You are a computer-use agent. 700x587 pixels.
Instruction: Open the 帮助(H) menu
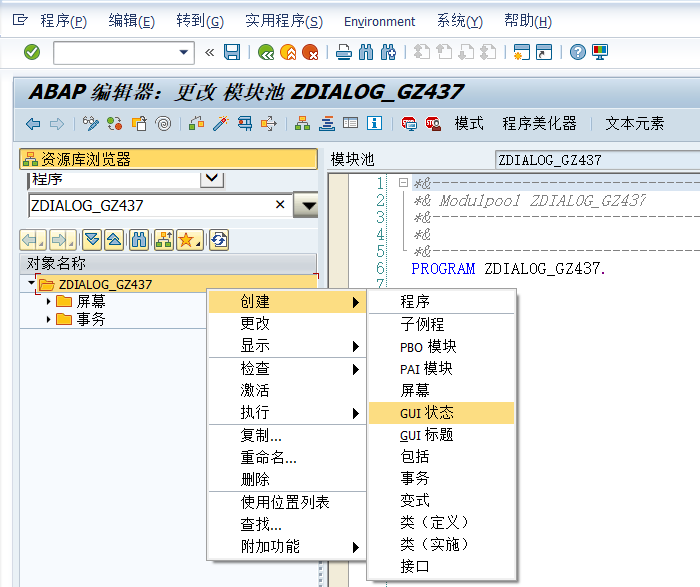(x=528, y=21)
